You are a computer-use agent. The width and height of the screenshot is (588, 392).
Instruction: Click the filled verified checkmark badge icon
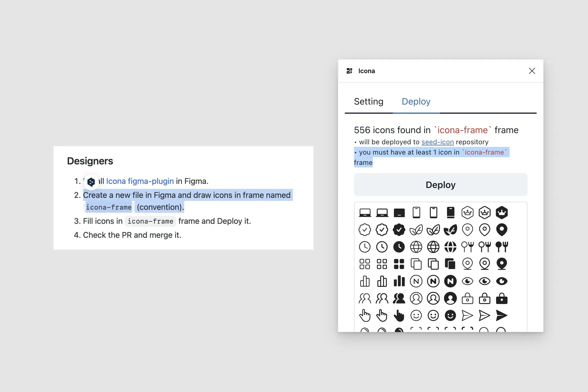tap(399, 230)
